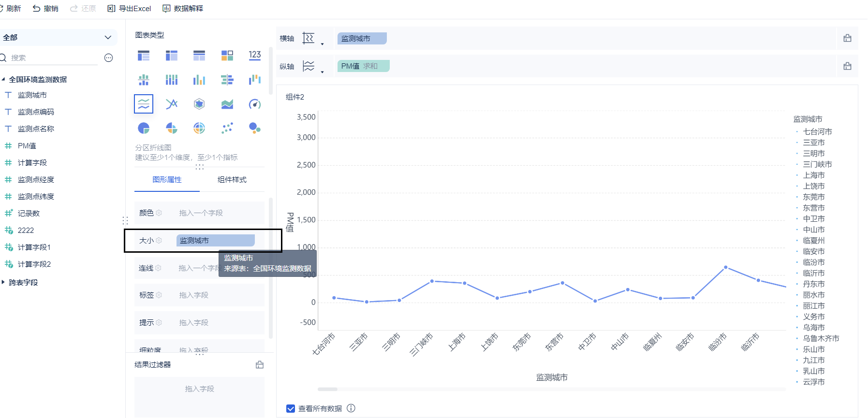868x418 pixels.
Task: Select the 计算字段 field in the data list
Action: tap(32, 162)
